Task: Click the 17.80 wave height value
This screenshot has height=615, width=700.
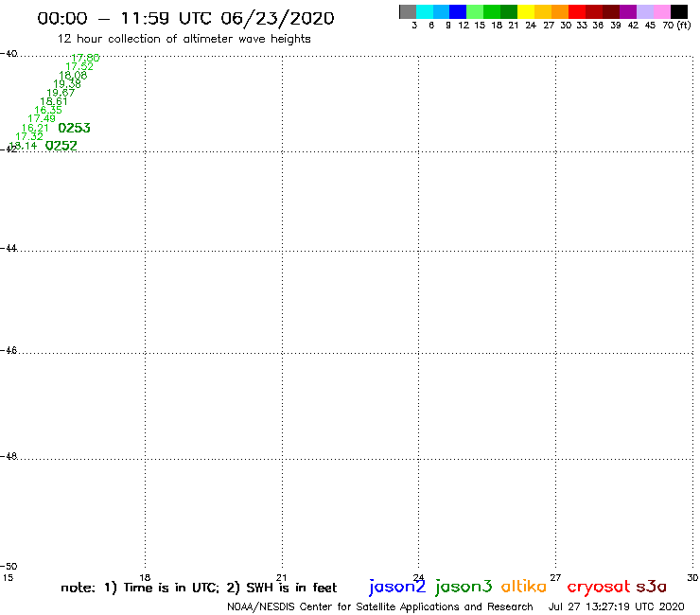Action: pyautogui.click(x=85, y=58)
